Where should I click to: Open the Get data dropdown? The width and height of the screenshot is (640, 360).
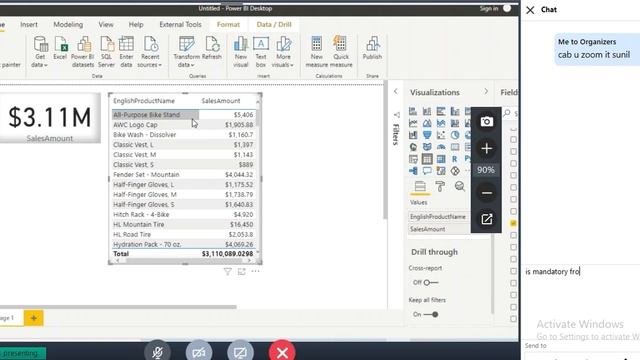[x=40, y=51]
